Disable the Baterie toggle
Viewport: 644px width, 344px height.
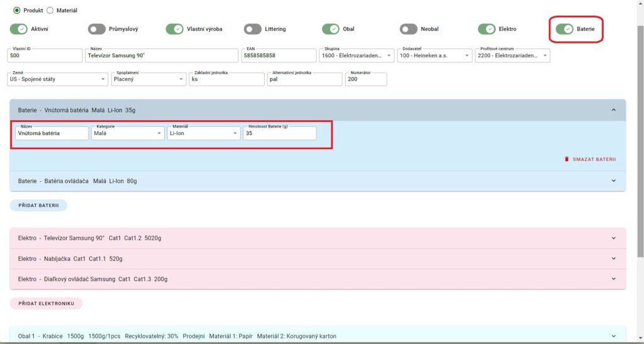565,29
